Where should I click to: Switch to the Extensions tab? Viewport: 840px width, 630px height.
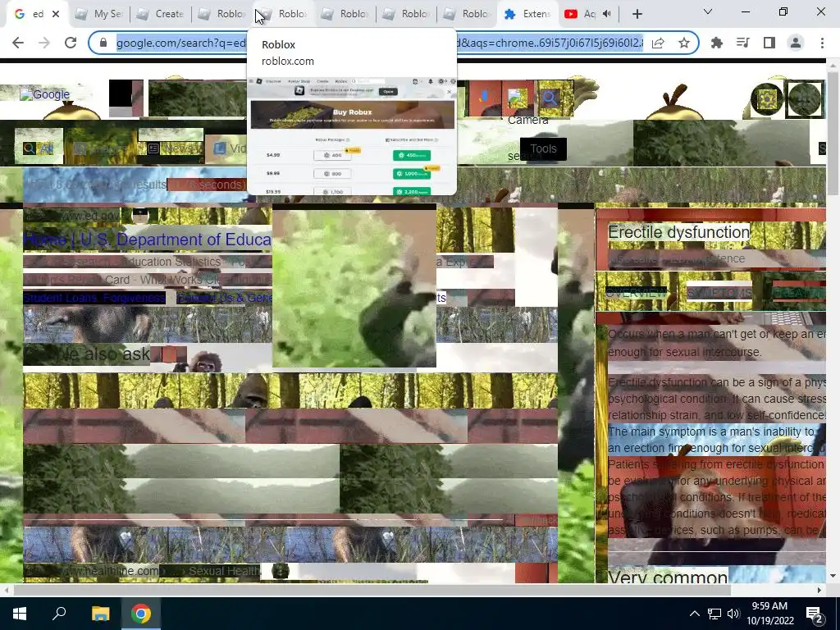point(527,14)
